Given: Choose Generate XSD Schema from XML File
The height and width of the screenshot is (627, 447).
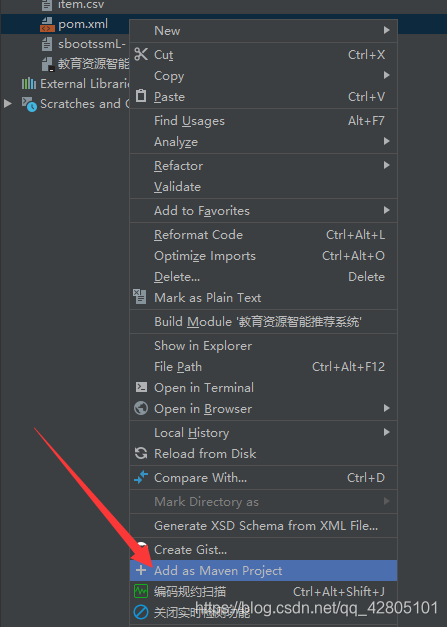Looking at the screenshot, I should click(263, 525).
